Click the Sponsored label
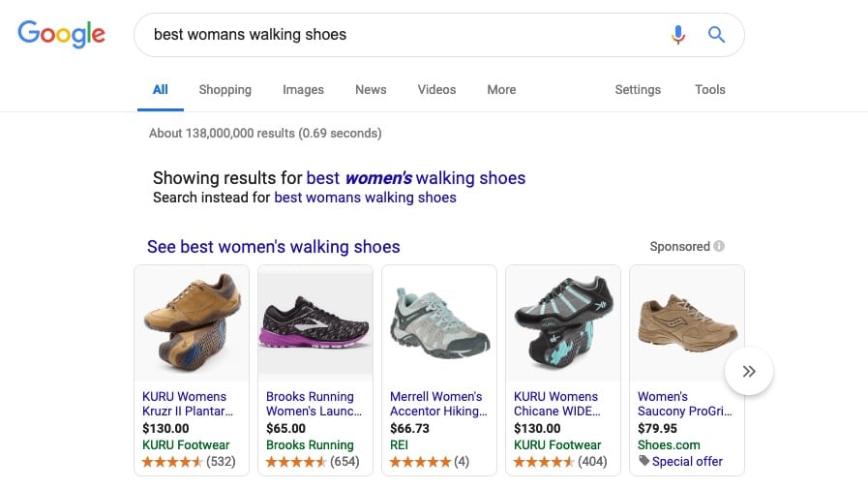This screenshot has height=489, width=868. pos(679,247)
